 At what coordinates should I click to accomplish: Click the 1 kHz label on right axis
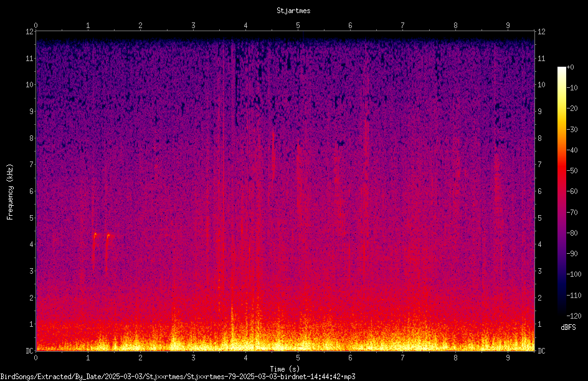click(539, 324)
